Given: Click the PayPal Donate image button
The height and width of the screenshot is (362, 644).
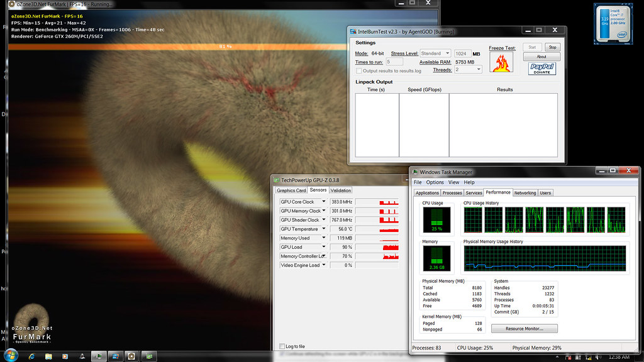Looking at the screenshot, I should [x=541, y=69].
